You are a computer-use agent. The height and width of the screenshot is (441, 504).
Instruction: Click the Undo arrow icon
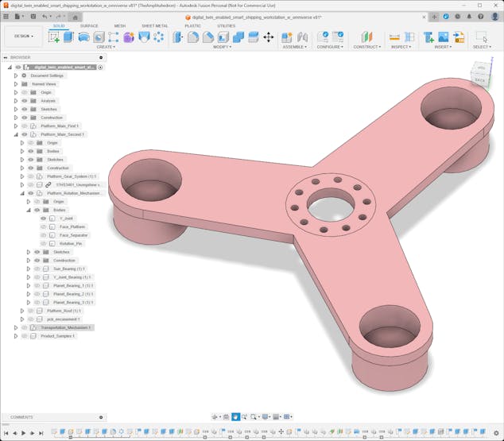pos(45,16)
